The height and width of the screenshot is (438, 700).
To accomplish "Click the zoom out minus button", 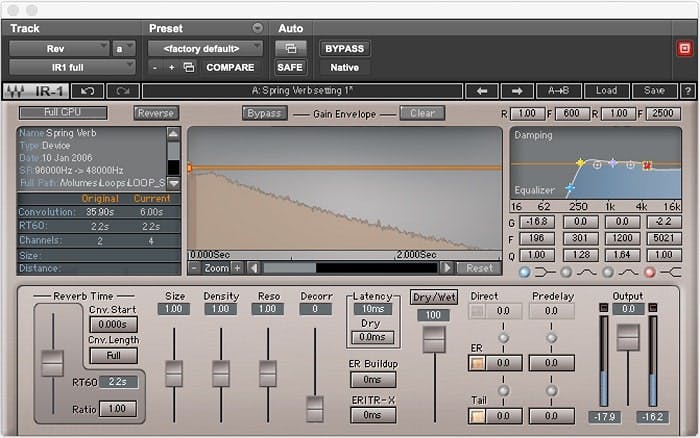I will click(x=194, y=268).
